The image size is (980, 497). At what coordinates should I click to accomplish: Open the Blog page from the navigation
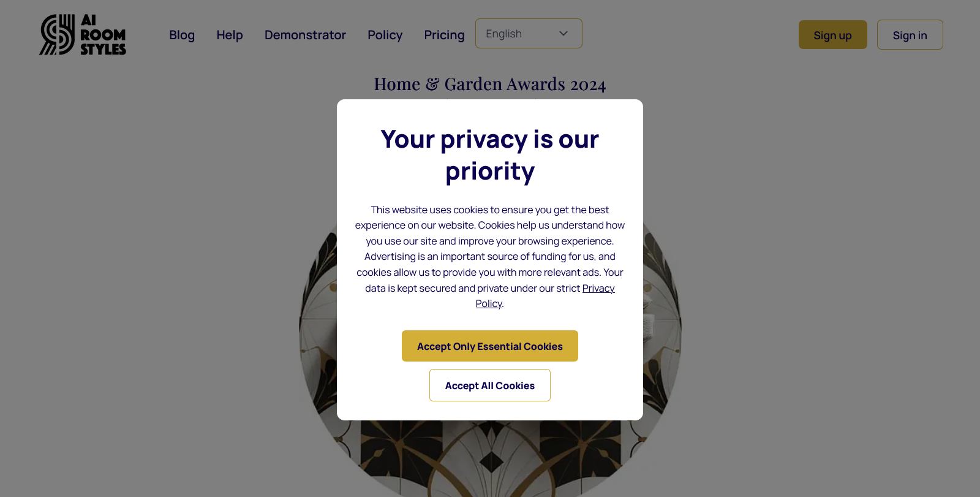[182, 35]
